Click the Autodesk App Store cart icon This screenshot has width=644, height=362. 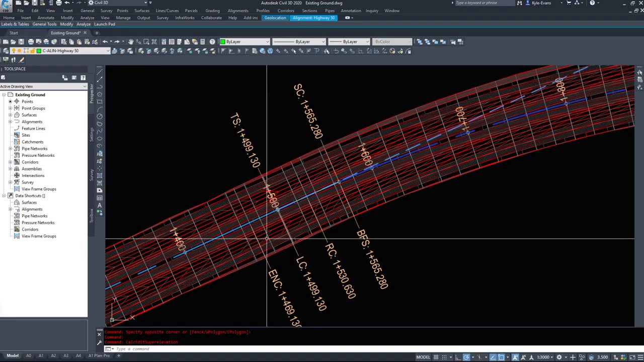pos(569,3)
